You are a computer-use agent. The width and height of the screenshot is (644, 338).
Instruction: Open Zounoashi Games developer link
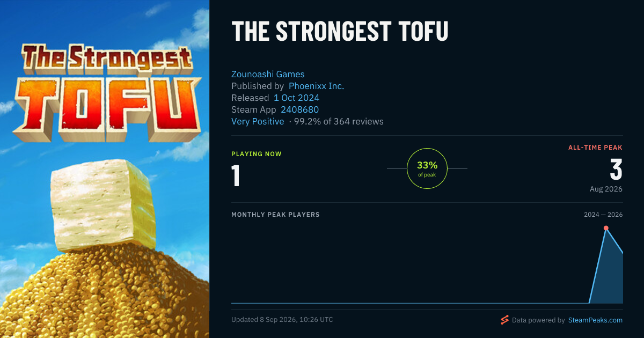click(x=268, y=74)
